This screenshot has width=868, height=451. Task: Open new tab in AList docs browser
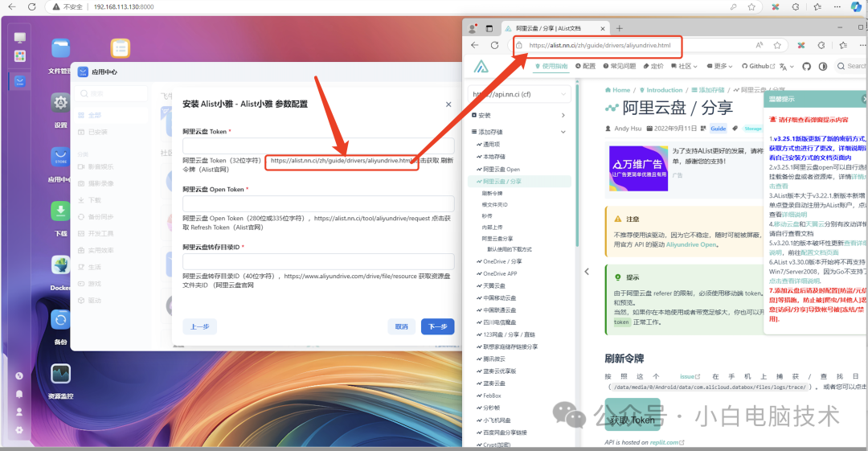tap(620, 28)
